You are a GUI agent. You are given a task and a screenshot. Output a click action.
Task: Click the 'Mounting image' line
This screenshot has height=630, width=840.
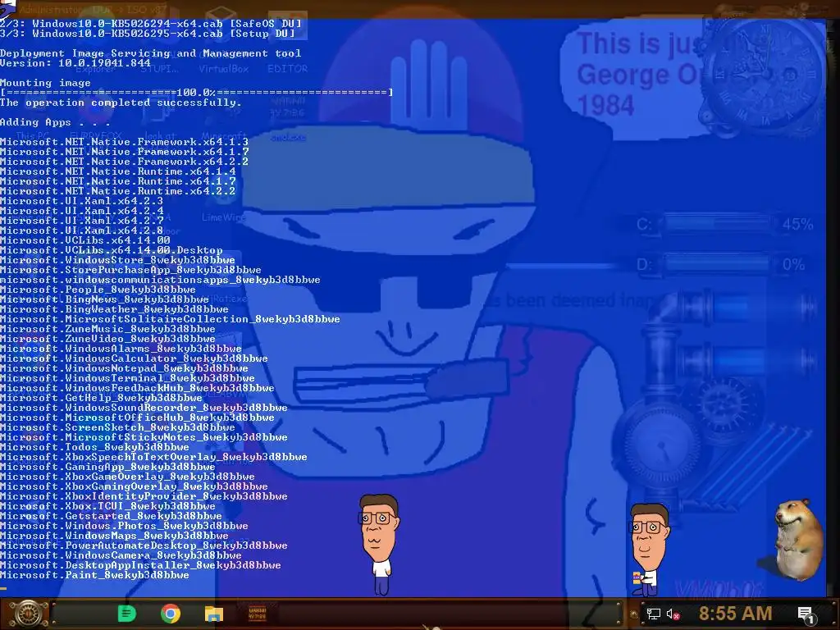click(x=46, y=83)
